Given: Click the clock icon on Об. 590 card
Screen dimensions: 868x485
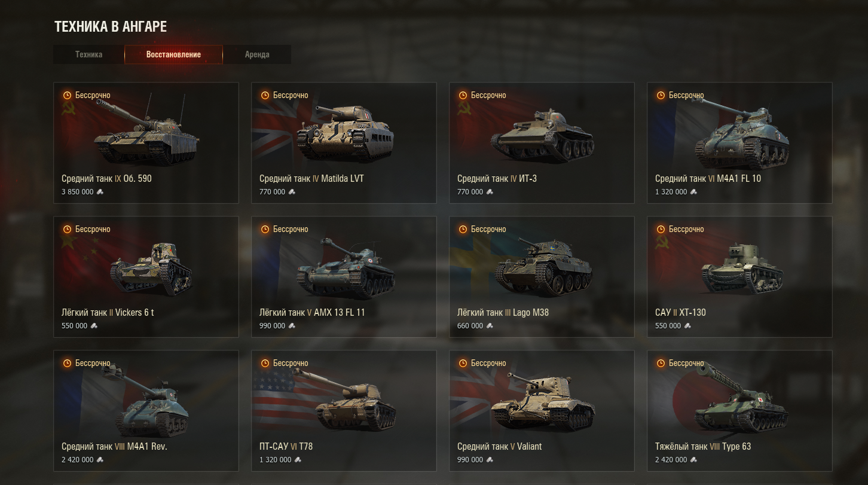Looking at the screenshot, I should click(x=67, y=95).
